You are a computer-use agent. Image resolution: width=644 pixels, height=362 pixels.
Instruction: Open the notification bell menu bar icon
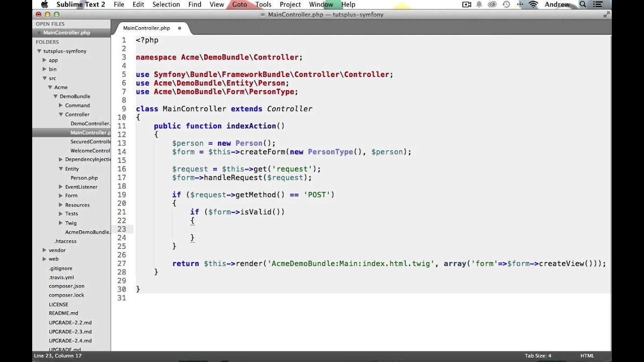[x=479, y=5]
